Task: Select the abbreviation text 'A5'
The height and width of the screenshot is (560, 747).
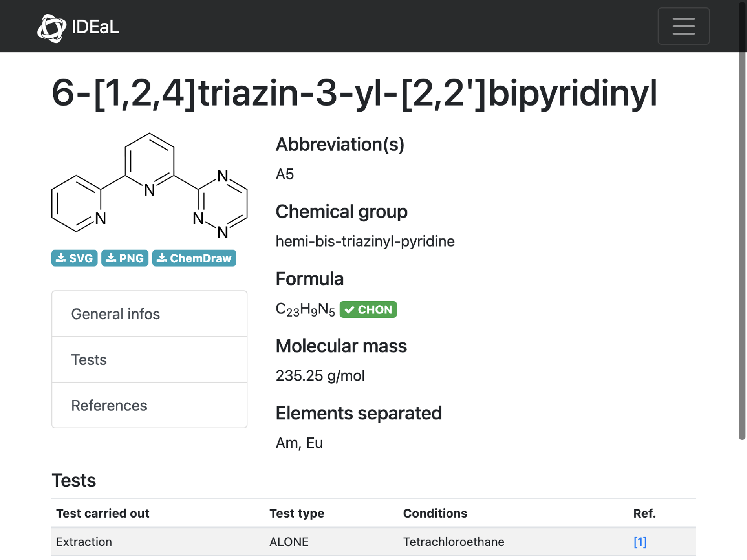Action: point(285,174)
